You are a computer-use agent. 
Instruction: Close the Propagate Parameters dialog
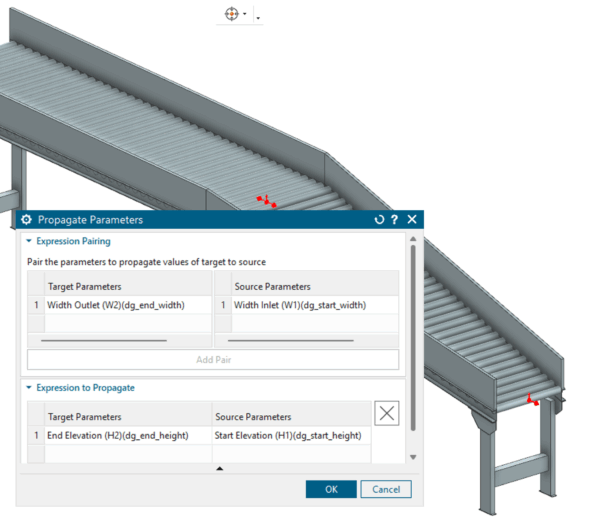pyautogui.click(x=412, y=220)
